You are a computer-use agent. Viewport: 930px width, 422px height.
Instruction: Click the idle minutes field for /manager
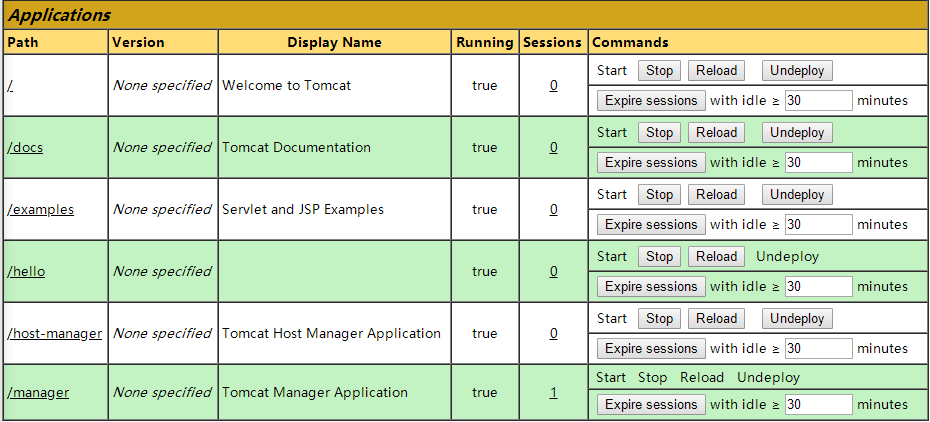(x=818, y=405)
